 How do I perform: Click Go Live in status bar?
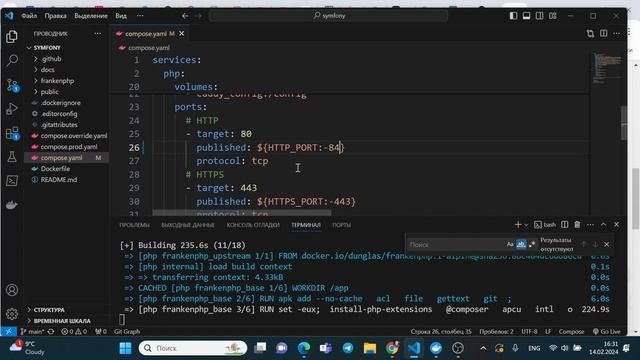[x=607, y=331]
